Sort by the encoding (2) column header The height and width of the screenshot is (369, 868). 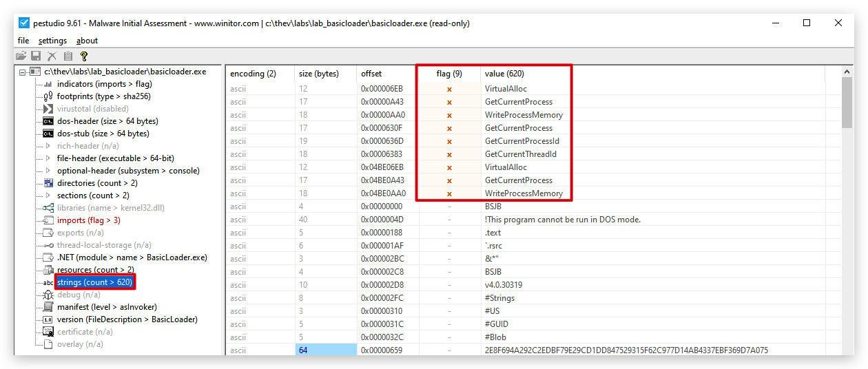260,74
